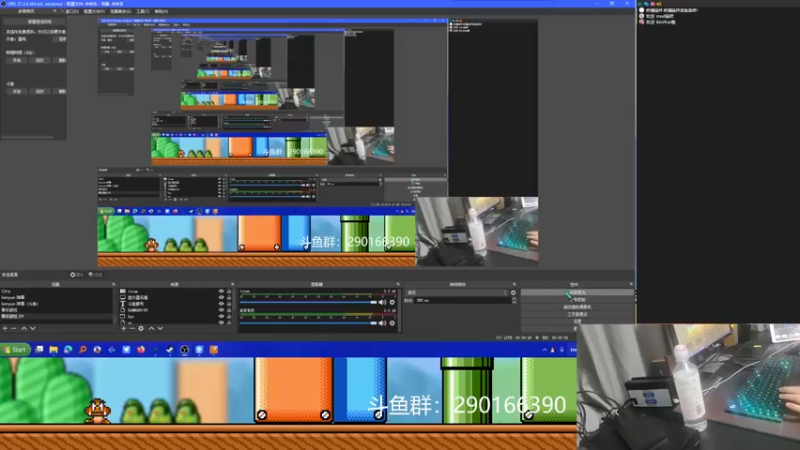Click the first 修改 button in left dock
800x450 pixels.
point(40,60)
